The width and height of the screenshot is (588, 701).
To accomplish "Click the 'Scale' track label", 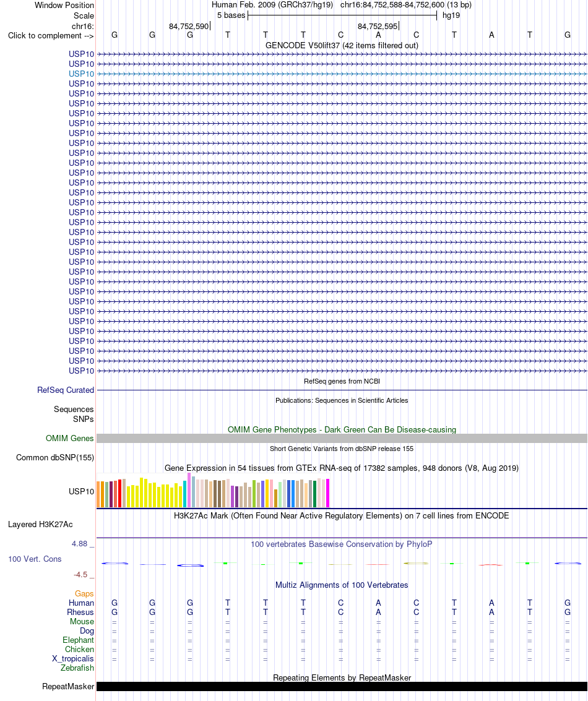I will coord(84,15).
